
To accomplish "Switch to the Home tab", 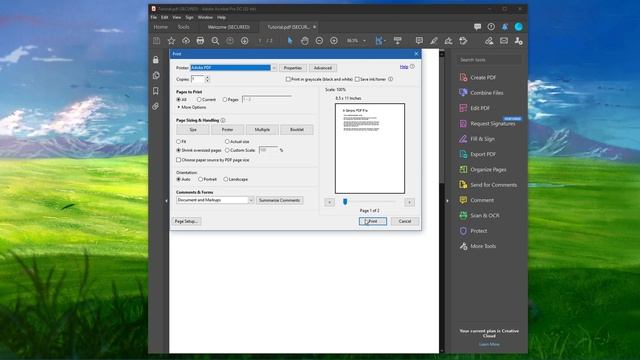I will (x=161, y=27).
